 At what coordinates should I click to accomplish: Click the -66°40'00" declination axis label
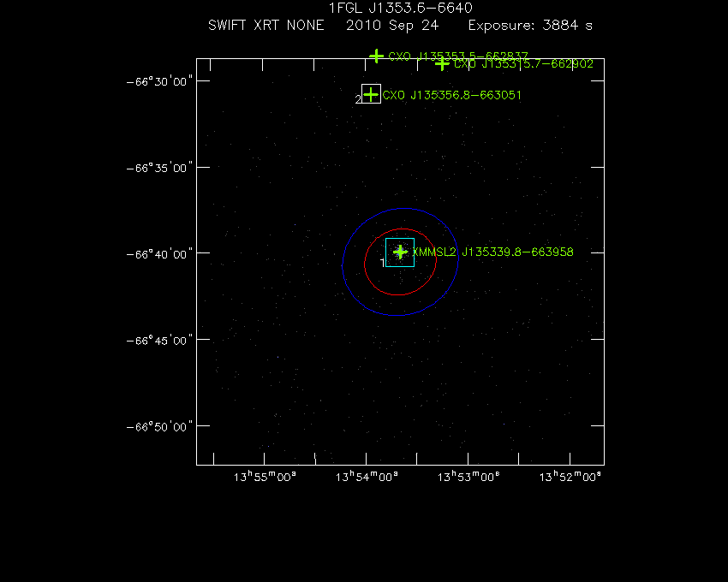tap(159, 254)
